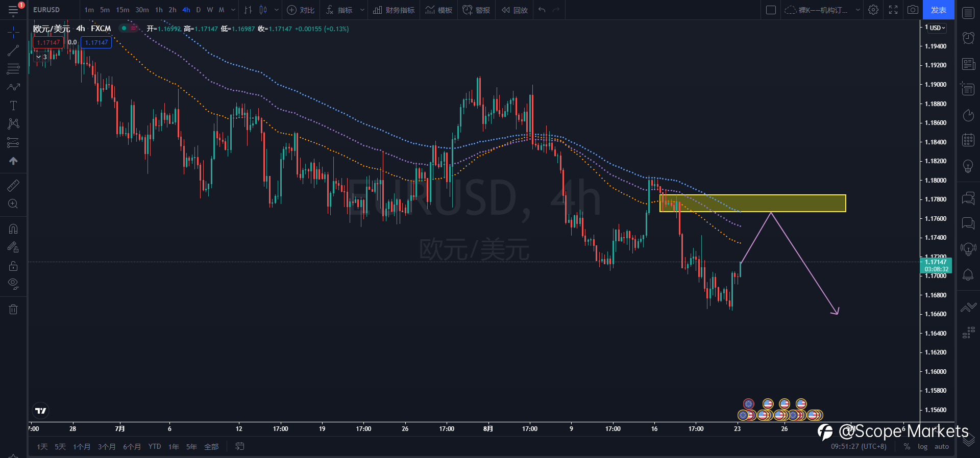Start bar replay with 回放

point(514,10)
